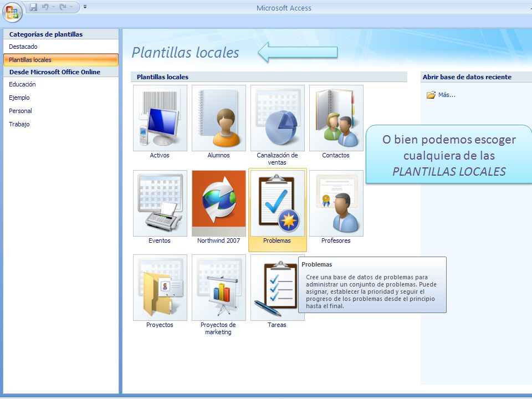Viewport: 532px width, 399px height.
Task: Open Trabajo templates category
Action: point(61,124)
